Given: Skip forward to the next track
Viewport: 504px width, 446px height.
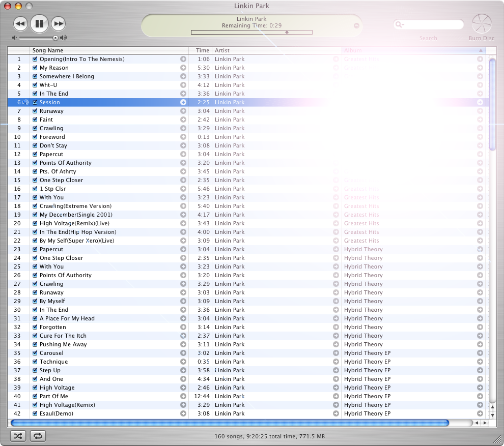Looking at the screenshot, I should (x=58, y=24).
